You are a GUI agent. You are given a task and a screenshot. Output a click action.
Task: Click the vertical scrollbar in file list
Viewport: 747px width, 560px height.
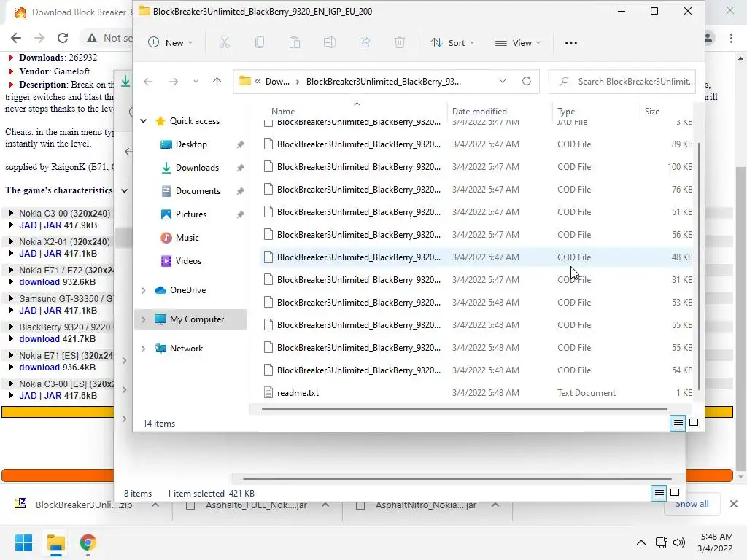click(x=698, y=265)
